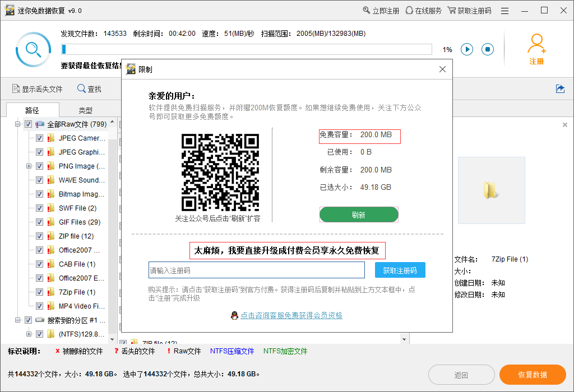Click the orange 恢复数据 button

click(x=533, y=375)
